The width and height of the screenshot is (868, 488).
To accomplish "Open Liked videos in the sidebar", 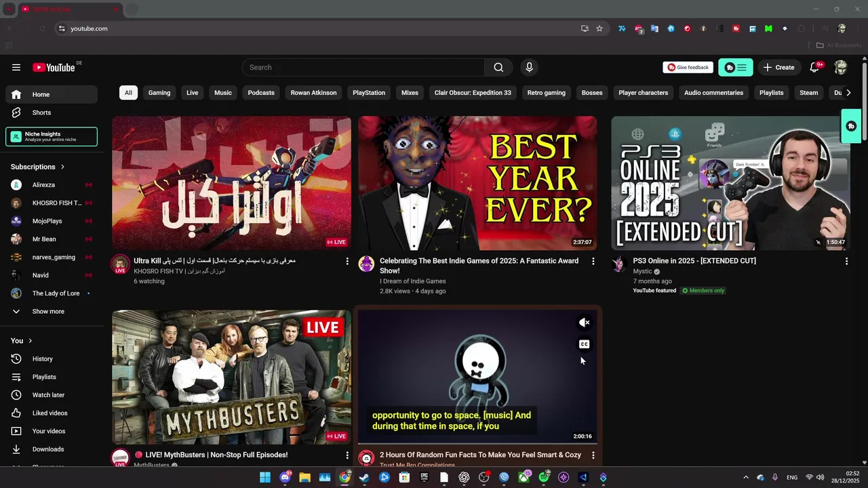I will point(52,413).
